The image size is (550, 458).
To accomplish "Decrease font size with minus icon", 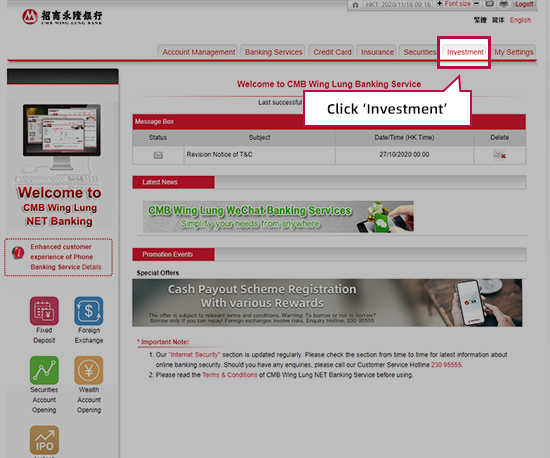I will click(476, 4).
